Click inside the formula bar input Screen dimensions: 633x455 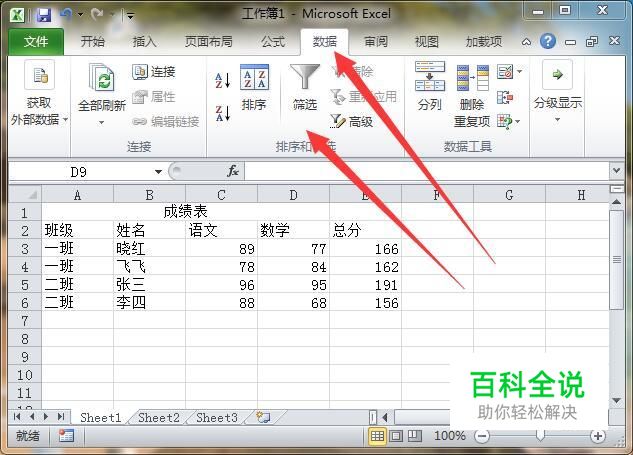tap(427, 171)
